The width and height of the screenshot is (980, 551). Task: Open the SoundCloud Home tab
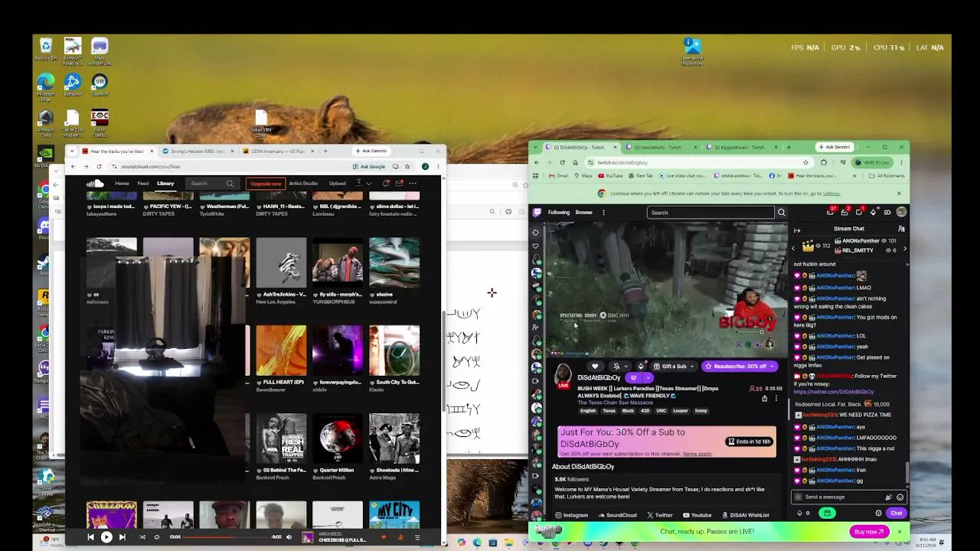122,184
